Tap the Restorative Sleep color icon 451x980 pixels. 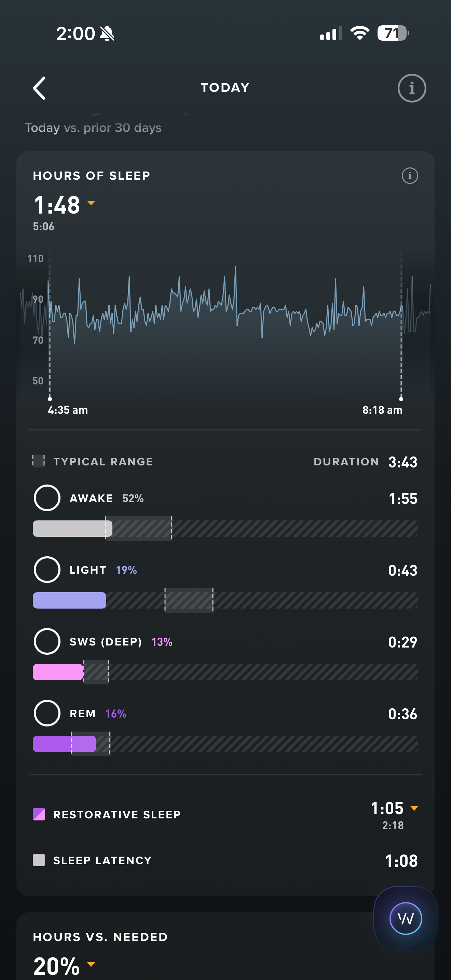(x=39, y=815)
